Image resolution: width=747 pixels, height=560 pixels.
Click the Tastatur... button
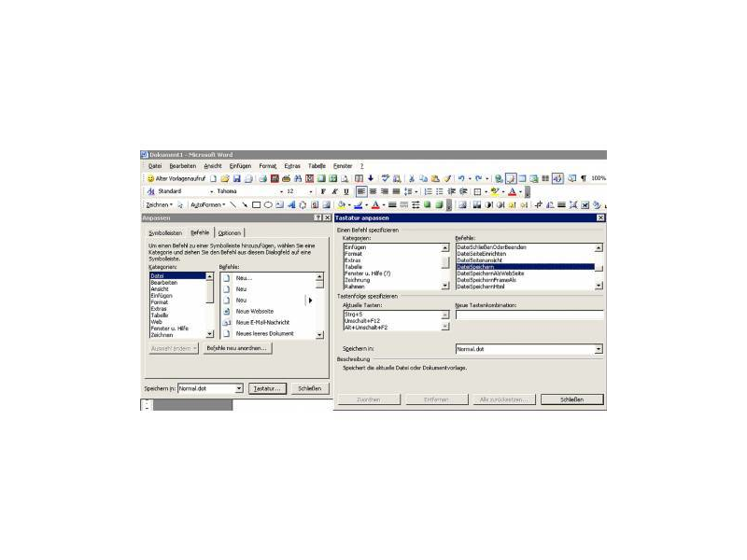[x=267, y=388]
